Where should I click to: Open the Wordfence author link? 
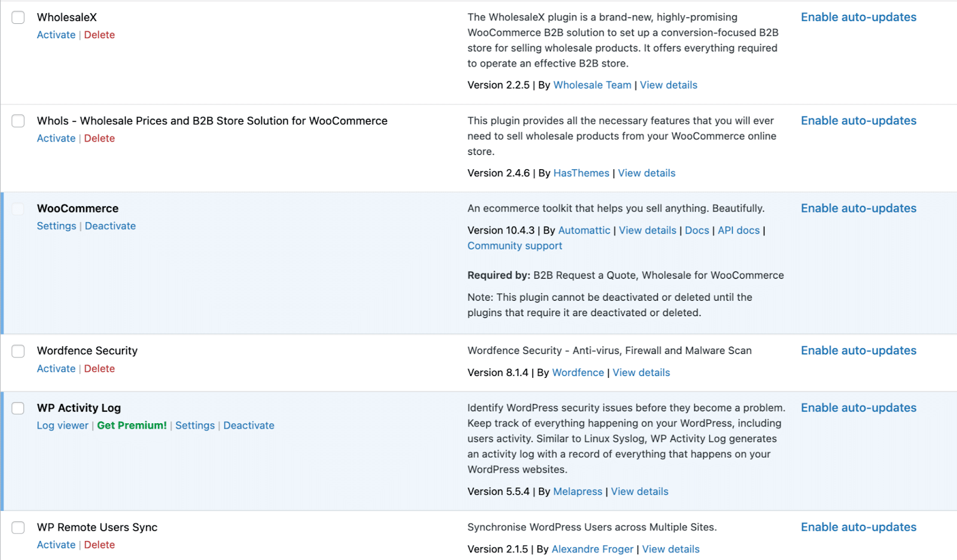(578, 372)
